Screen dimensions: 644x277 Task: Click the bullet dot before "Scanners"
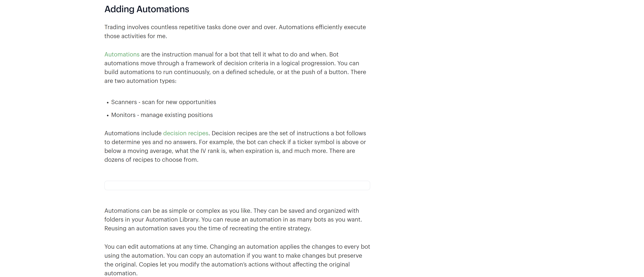107,103
